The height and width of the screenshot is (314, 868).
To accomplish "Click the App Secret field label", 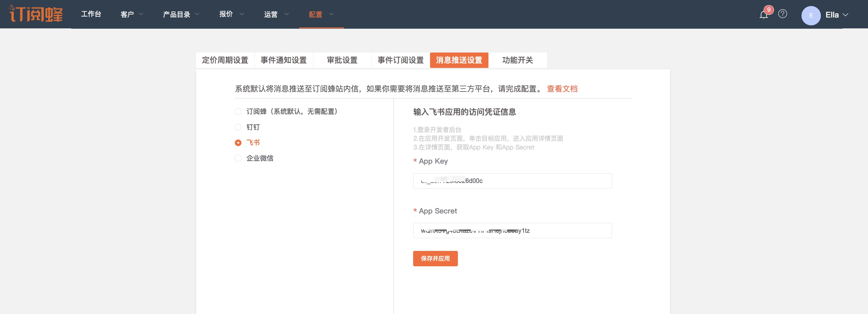I will 438,211.
